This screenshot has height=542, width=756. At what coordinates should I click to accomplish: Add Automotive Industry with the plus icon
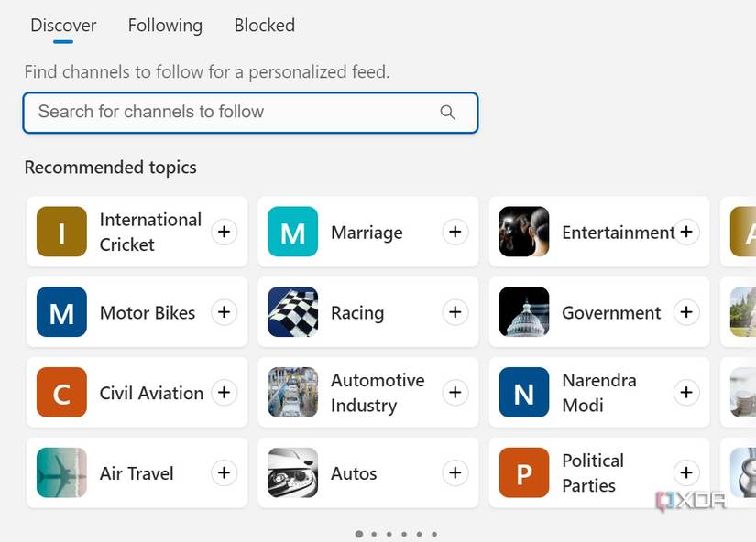pyautogui.click(x=455, y=392)
